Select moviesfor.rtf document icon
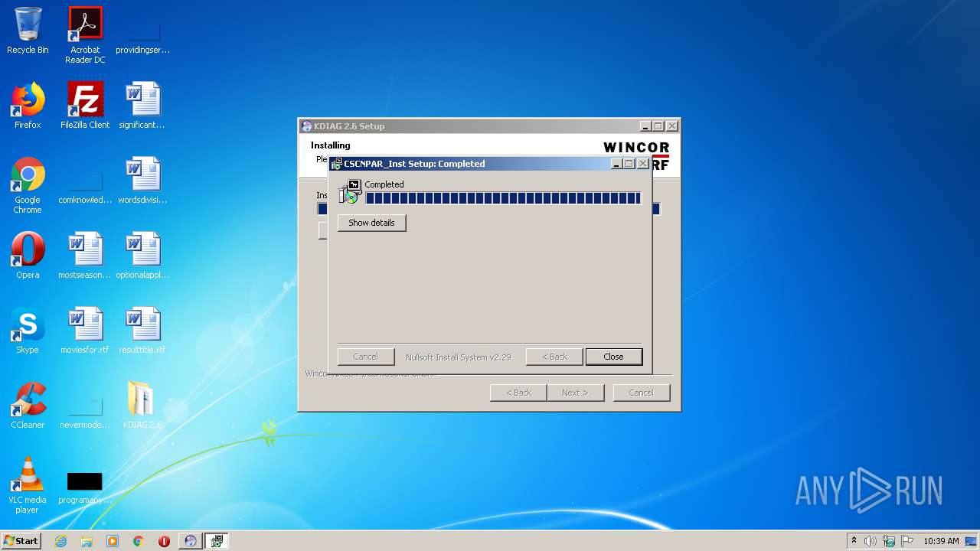 [85, 331]
